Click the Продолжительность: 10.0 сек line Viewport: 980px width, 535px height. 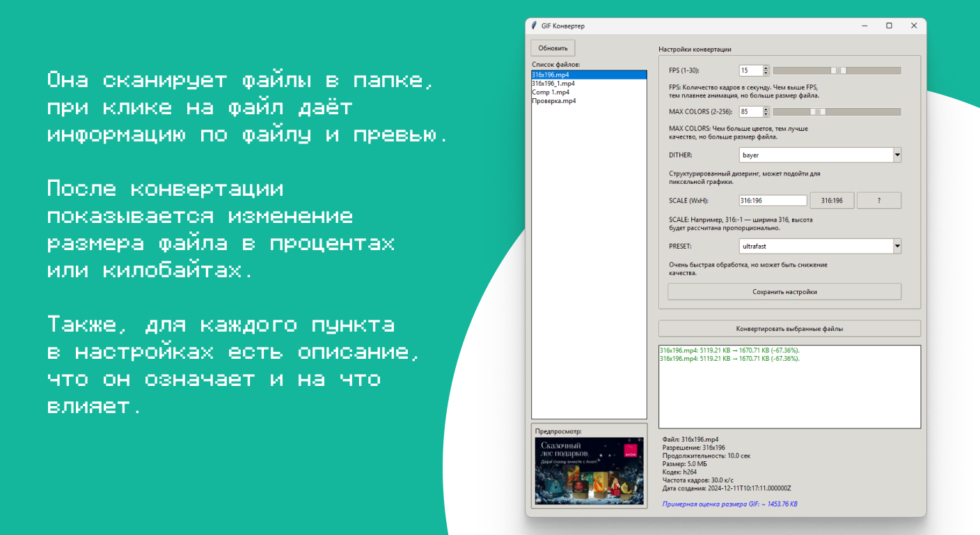[x=706, y=456]
